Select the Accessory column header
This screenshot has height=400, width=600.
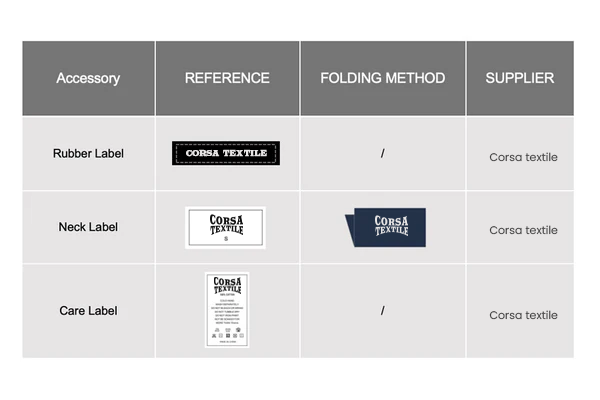pos(88,78)
